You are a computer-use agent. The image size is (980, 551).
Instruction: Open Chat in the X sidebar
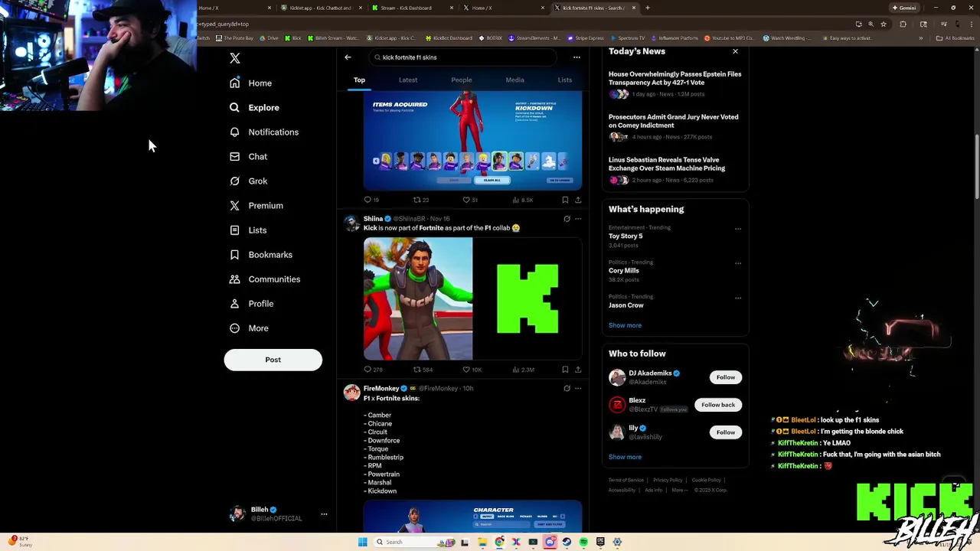(x=248, y=156)
